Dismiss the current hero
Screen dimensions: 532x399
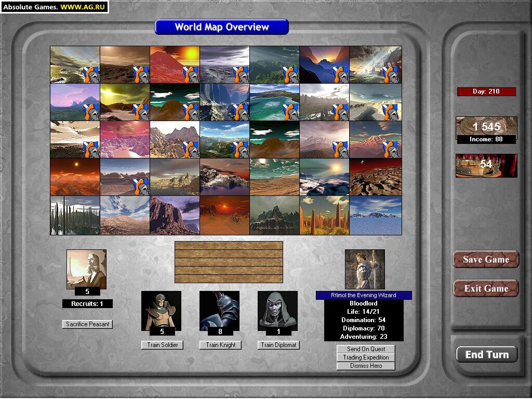[365, 366]
